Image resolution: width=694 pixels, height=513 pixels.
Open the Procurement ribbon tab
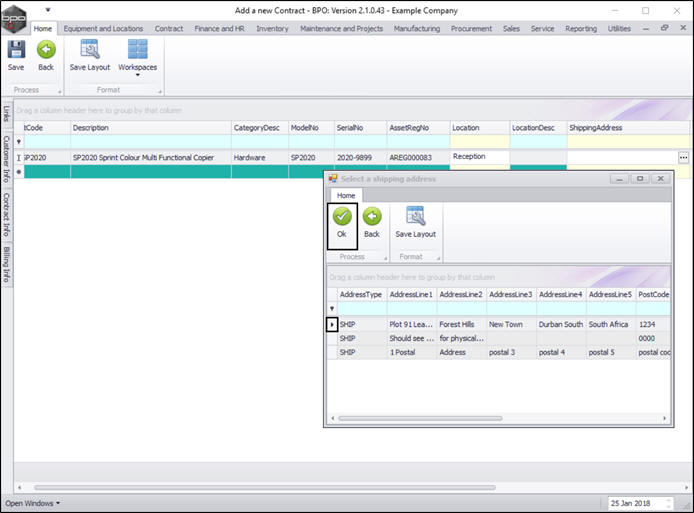tap(471, 29)
